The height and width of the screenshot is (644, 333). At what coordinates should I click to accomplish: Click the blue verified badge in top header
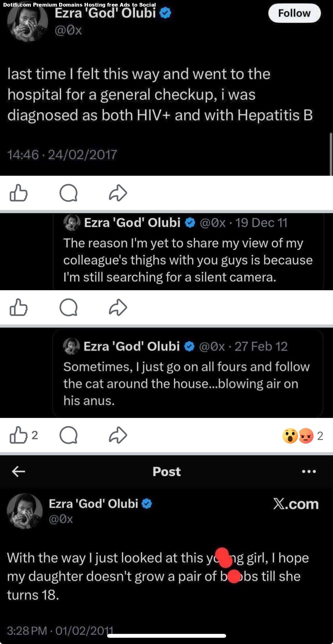[166, 13]
